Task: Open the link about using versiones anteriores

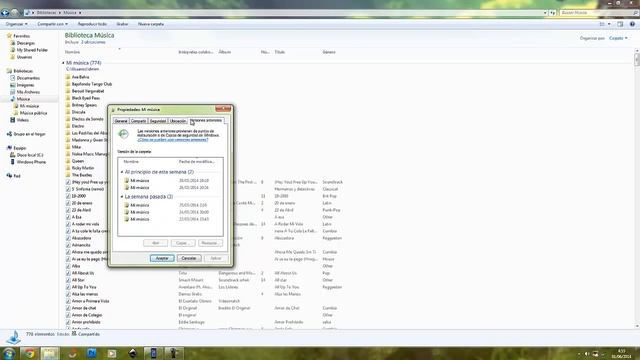Action: [x=173, y=140]
